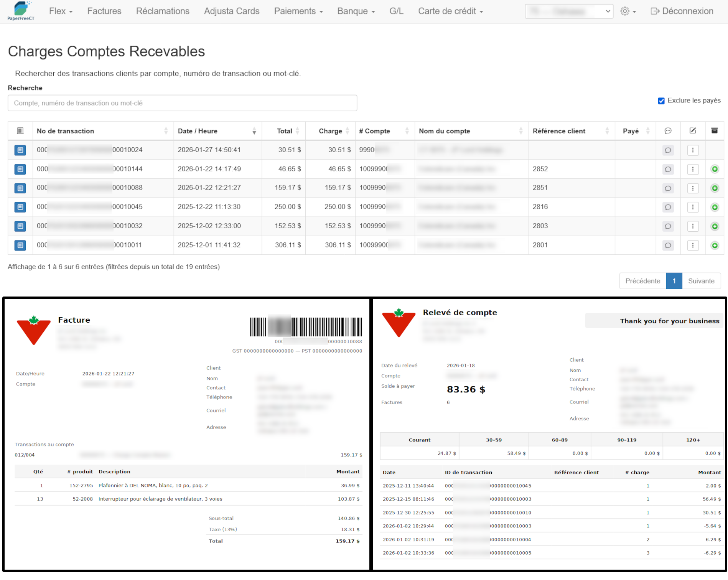This screenshot has width=728, height=580.
Task: Click PaperFreeCT logo in navbar
Action: click(21, 11)
